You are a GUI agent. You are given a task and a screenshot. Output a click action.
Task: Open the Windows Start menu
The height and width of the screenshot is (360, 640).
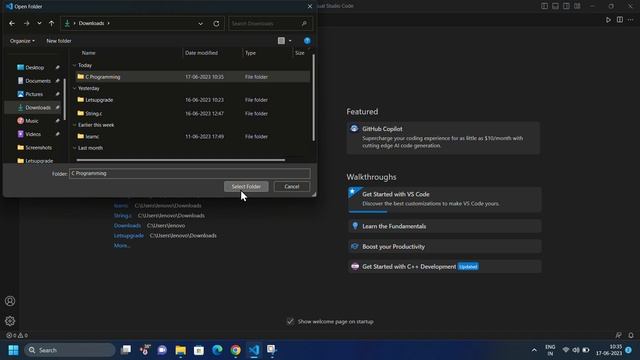coord(13,350)
